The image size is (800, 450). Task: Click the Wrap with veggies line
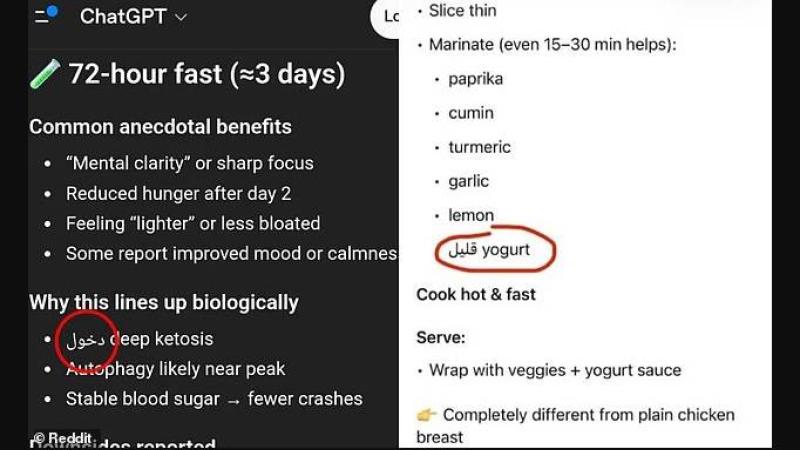pyautogui.click(x=555, y=370)
